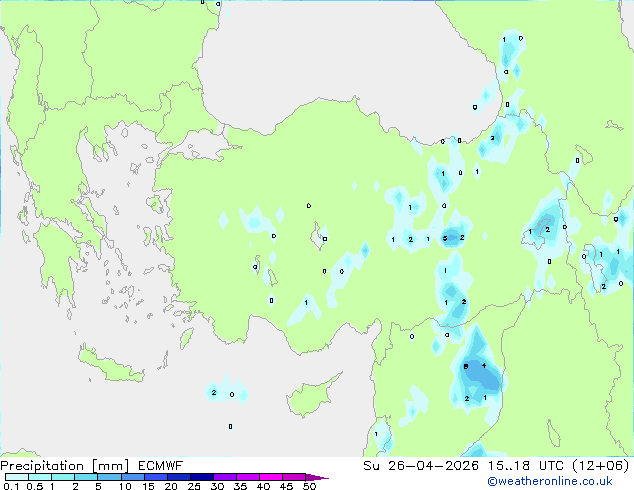The height and width of the screenshot is (490, 634).
Task: Open the weatheronline.co.uk copyright link
Action: point(550,481)
